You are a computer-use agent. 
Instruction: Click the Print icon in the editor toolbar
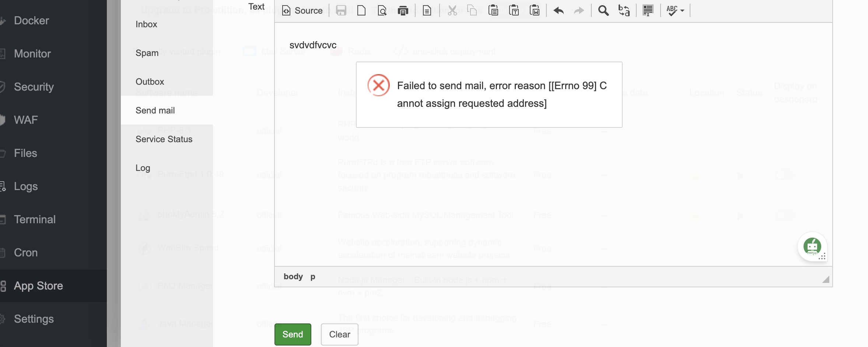pos(403,11)
